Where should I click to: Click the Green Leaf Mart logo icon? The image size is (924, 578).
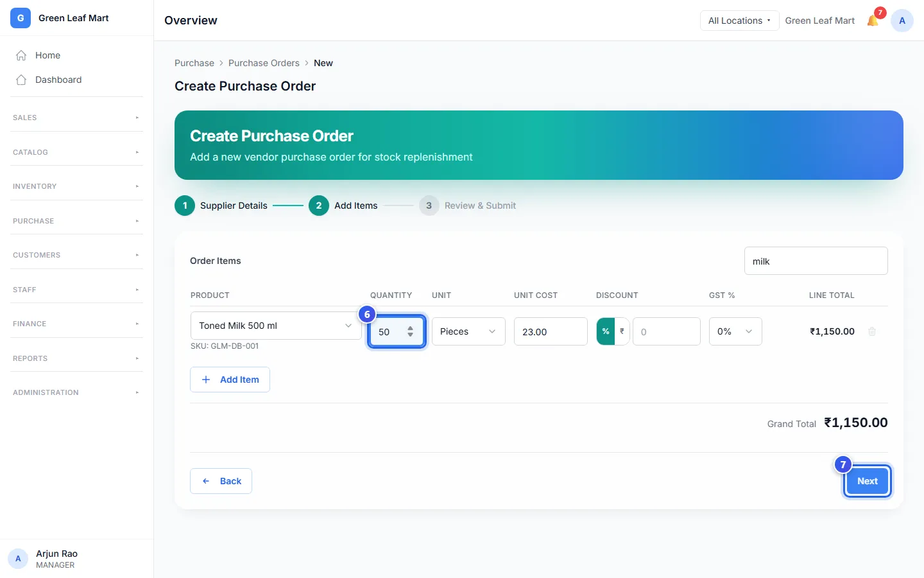(x=21, y=18)
